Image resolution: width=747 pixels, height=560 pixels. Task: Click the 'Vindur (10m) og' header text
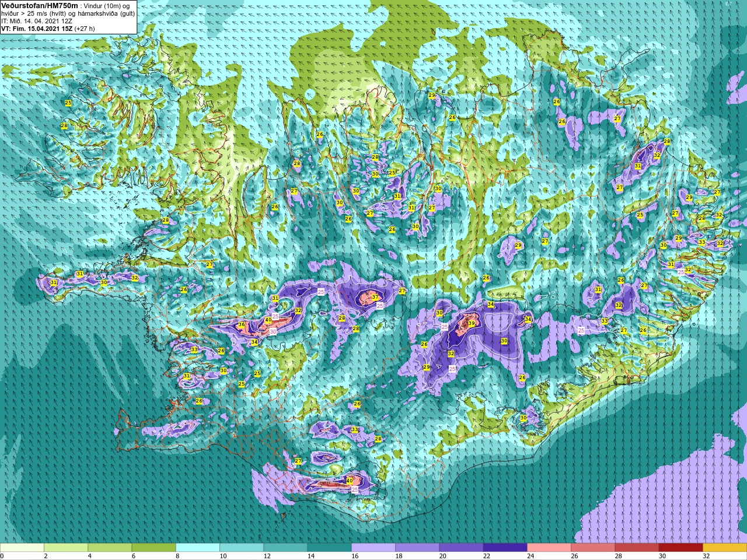click(107, 5)
